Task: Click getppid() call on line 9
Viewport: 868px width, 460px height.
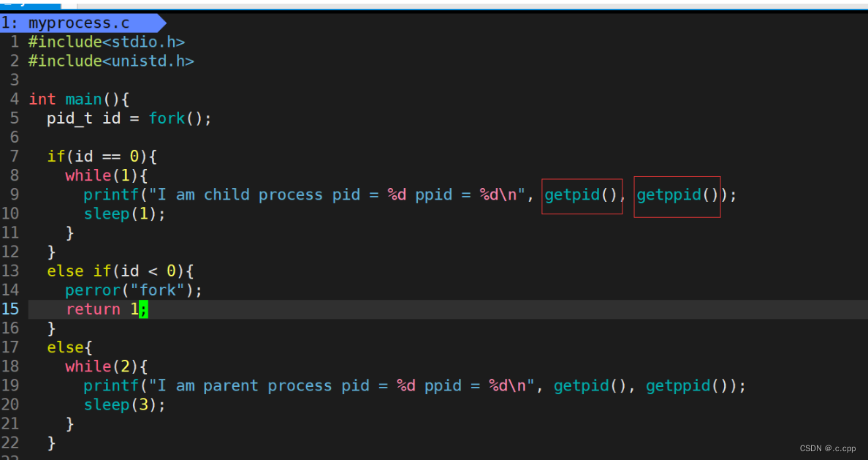Action: pyautogui.click(x=677, y=195)
